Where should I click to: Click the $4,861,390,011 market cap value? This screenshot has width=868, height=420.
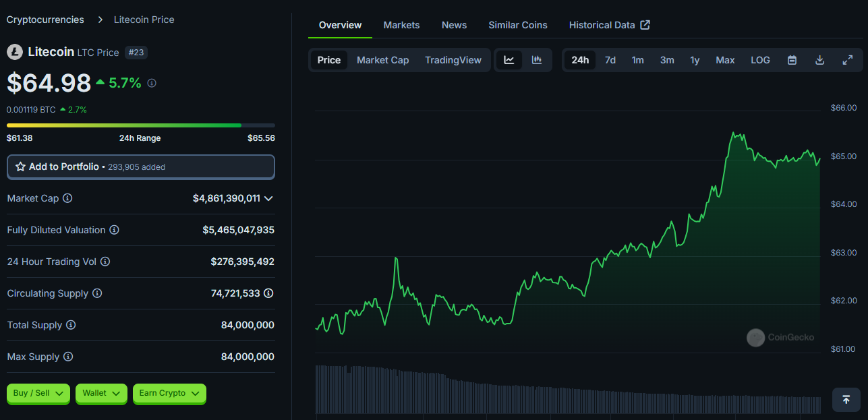pyautogui.click(x=227, y=198)
